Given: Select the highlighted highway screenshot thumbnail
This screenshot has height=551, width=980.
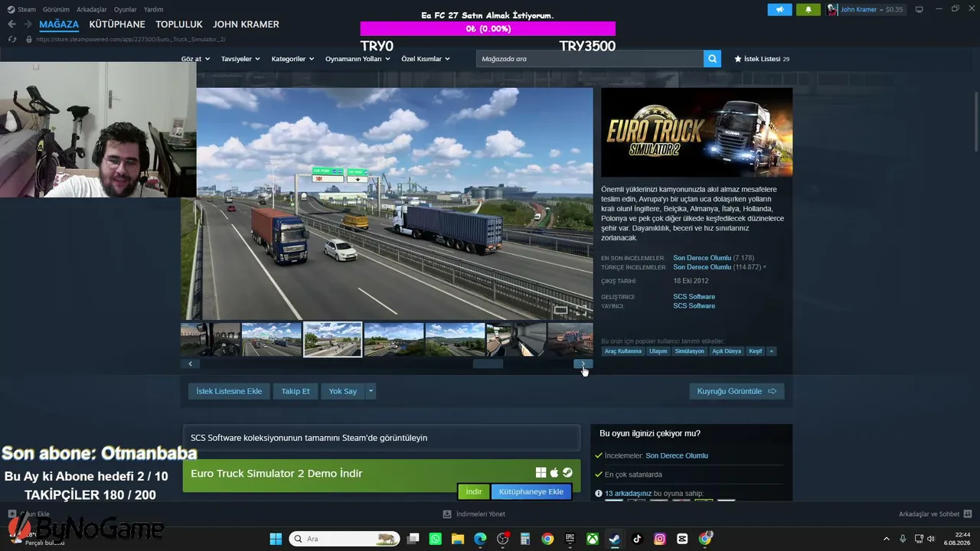Looking at the screenshot, I should tap(333, 339).
